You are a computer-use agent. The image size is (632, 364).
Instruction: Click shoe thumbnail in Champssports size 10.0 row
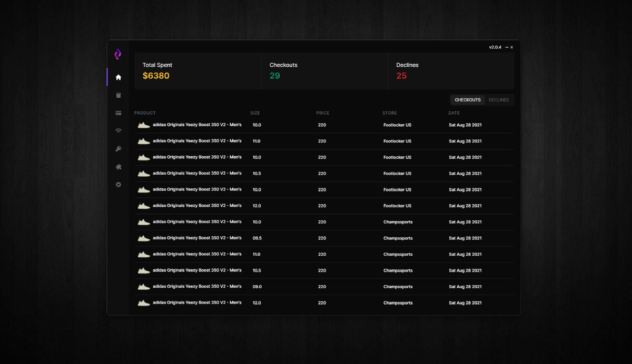(x=144, y=222)
